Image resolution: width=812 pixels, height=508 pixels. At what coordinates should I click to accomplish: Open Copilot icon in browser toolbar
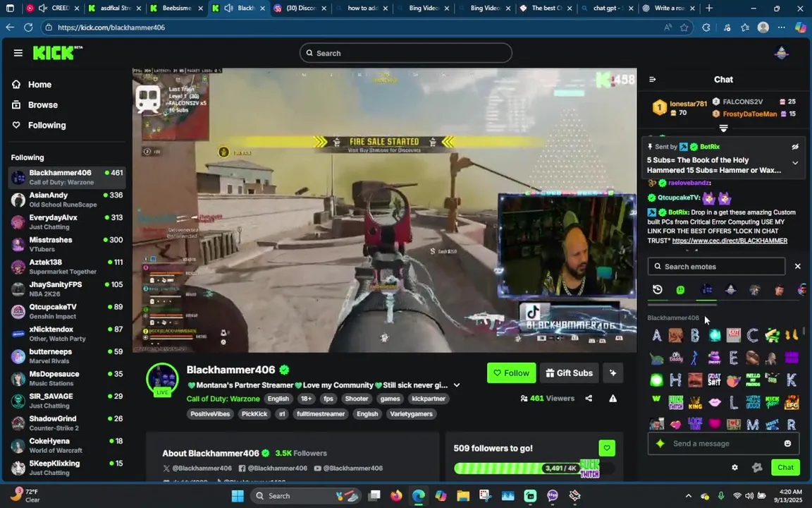tap(801, 28)
